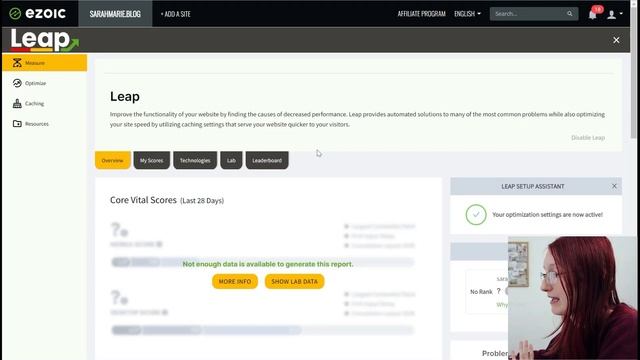Switch to the Lab tab

(x=231, y=160)
